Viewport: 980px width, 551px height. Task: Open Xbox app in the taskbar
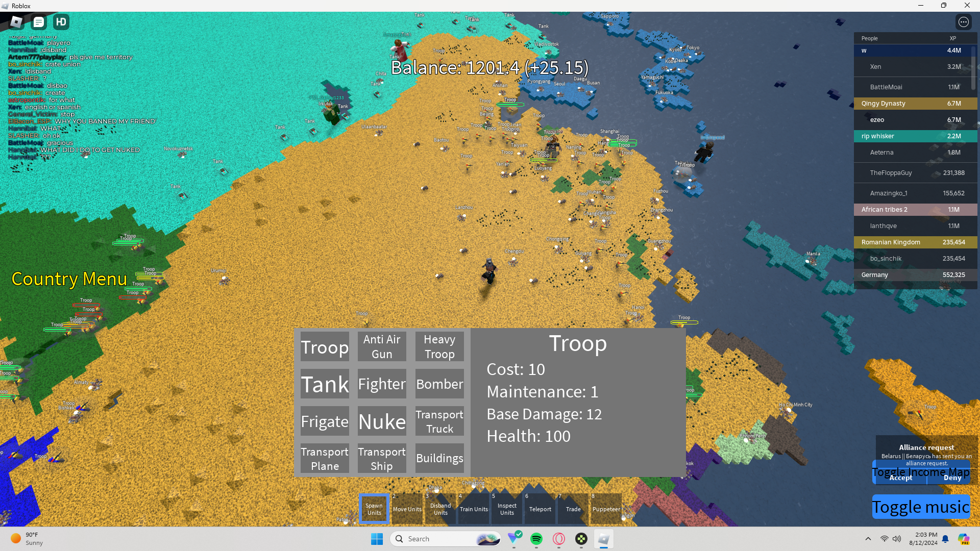click(581, 539)
